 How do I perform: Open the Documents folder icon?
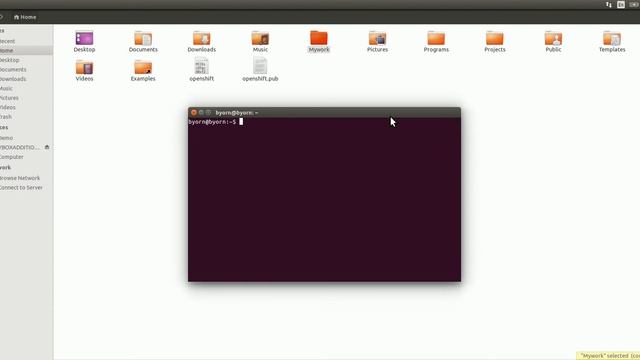coord(143,38)
